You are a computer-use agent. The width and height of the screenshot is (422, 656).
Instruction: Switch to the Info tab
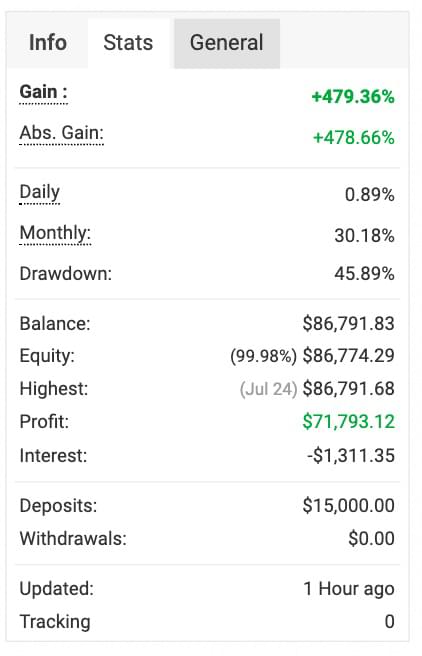(x=48, y=43)
